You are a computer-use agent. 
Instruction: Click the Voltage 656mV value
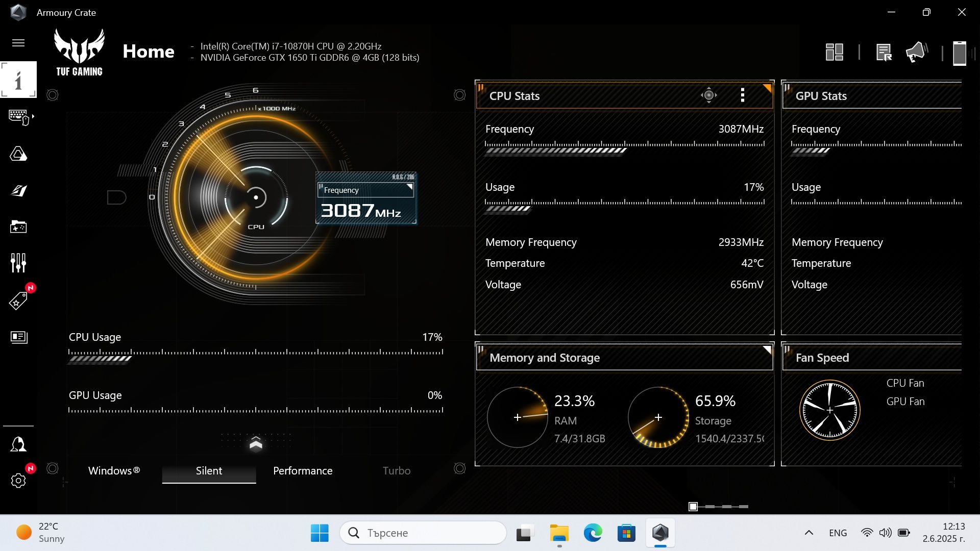747,285
